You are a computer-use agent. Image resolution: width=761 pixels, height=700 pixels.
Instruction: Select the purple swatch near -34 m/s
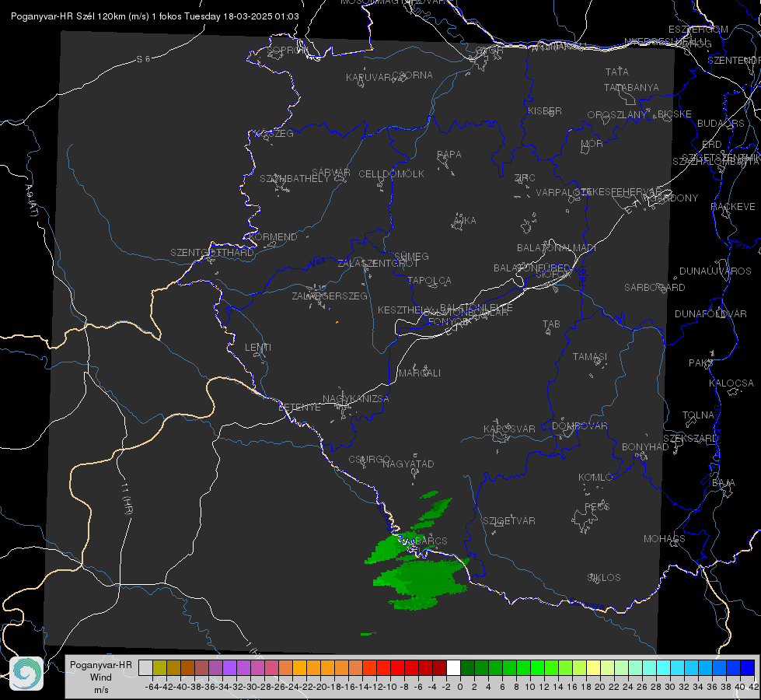(x=229, y=667)
